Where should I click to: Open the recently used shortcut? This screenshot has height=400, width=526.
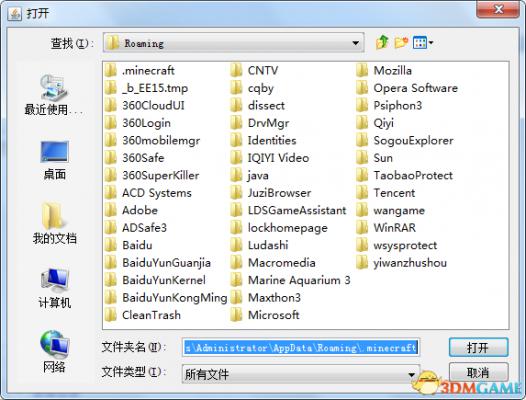(54, 95)
